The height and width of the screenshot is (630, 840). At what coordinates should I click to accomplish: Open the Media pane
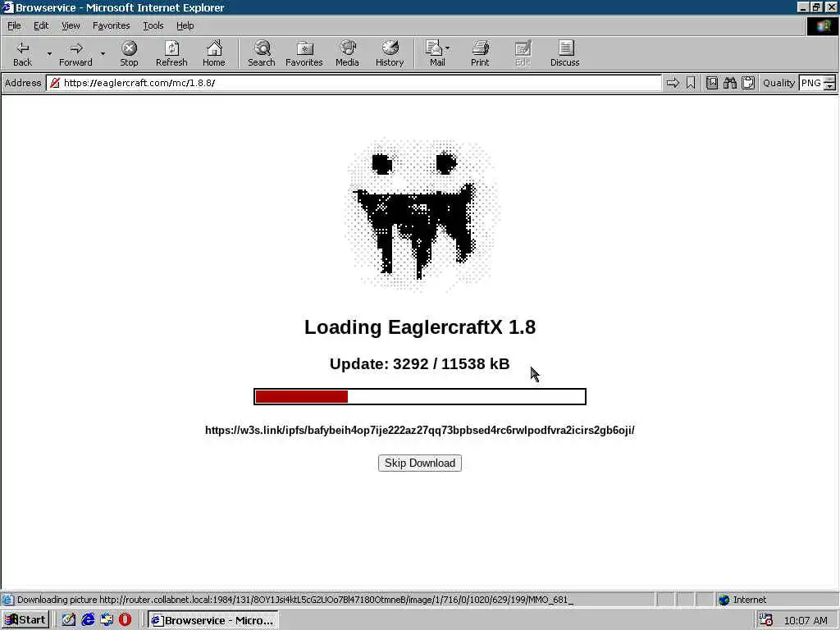tap(347, 53)
